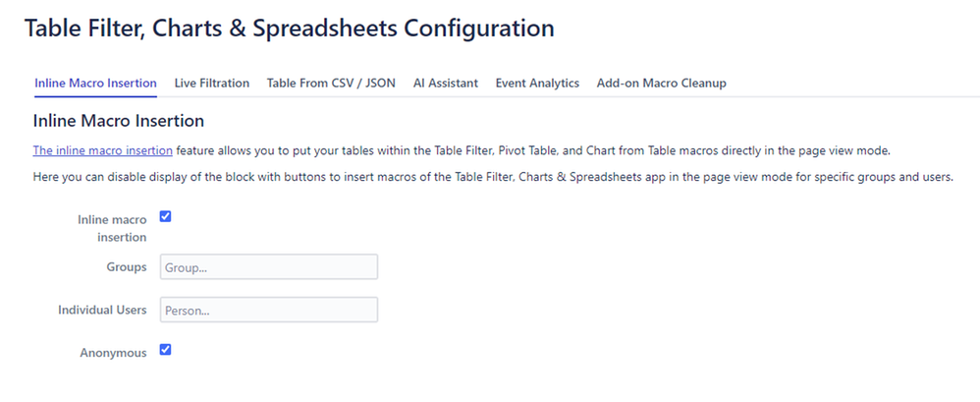
Task: Click the 'Individual Users' field label
Action: point(102,310)
